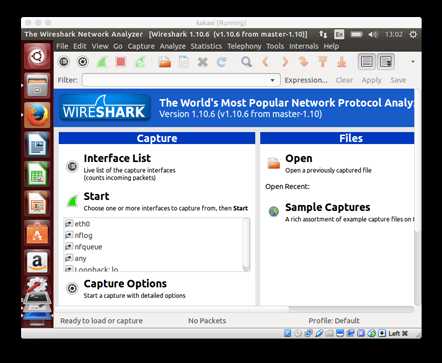Jump to the last packet icon

pos(341,62)
